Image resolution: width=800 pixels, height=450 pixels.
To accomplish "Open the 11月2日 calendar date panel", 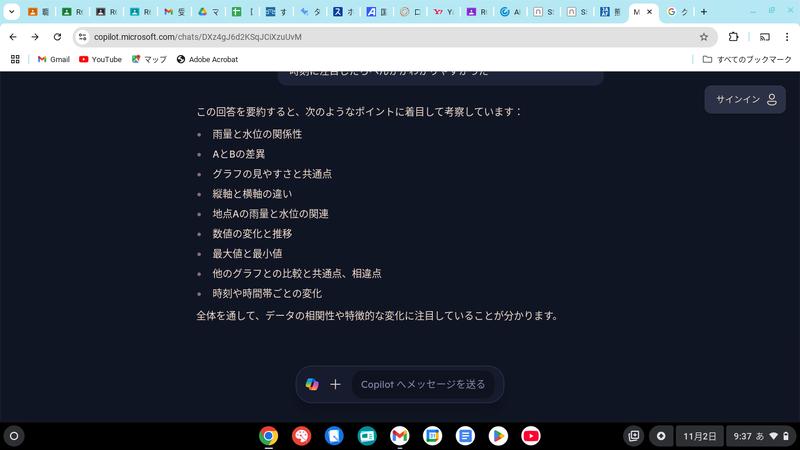I will pos(700,436).
